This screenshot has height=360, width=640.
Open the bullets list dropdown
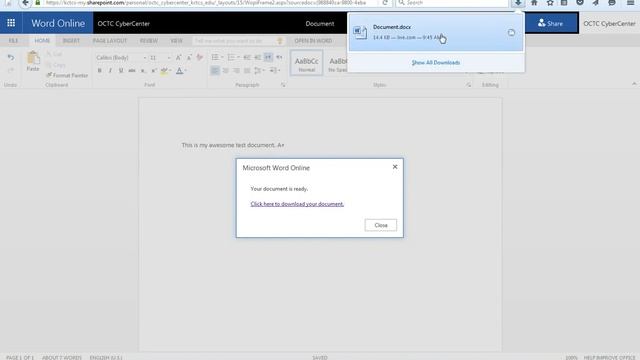coord(222,58)
